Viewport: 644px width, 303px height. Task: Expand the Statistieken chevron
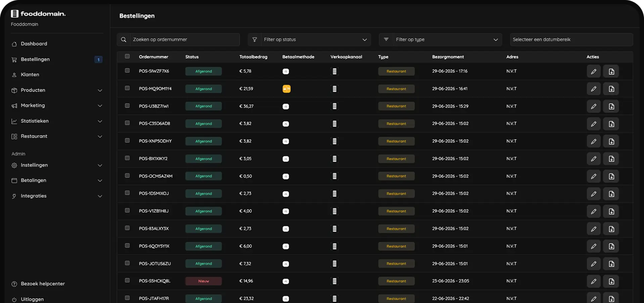tap(100, 121)
